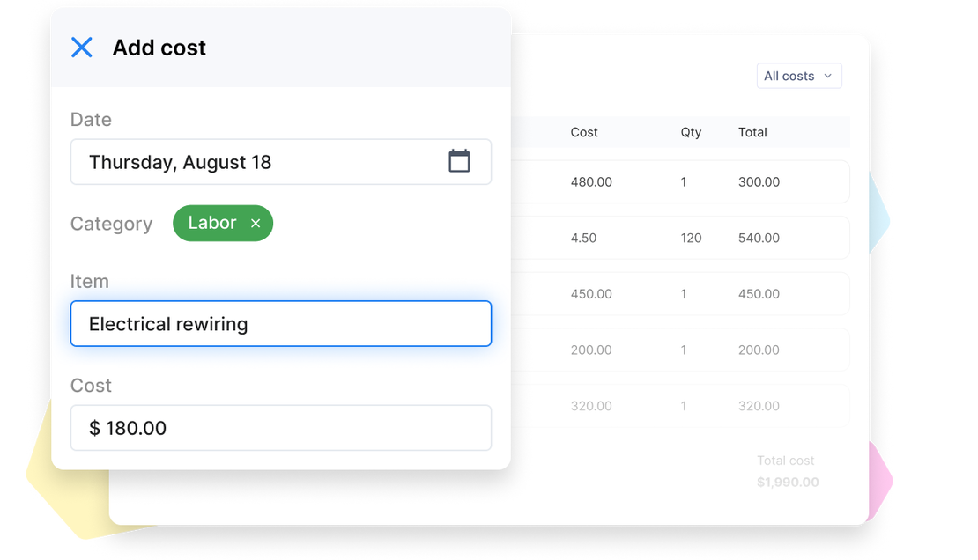Click the chevron on the All costs filter
The height and width of the screenshot is (560, 978).
829,76
